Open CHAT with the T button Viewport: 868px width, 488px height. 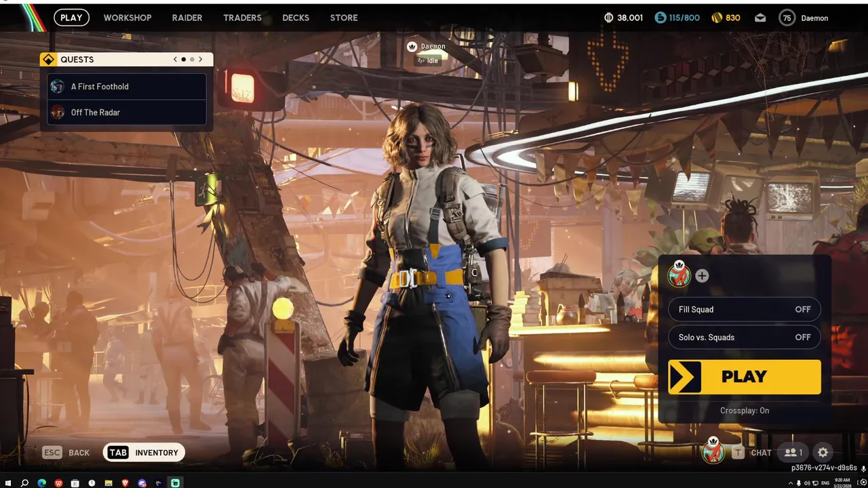751,453
